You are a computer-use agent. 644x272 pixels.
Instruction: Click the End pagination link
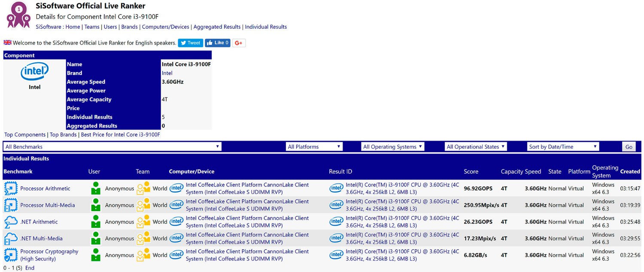(30, 268)
